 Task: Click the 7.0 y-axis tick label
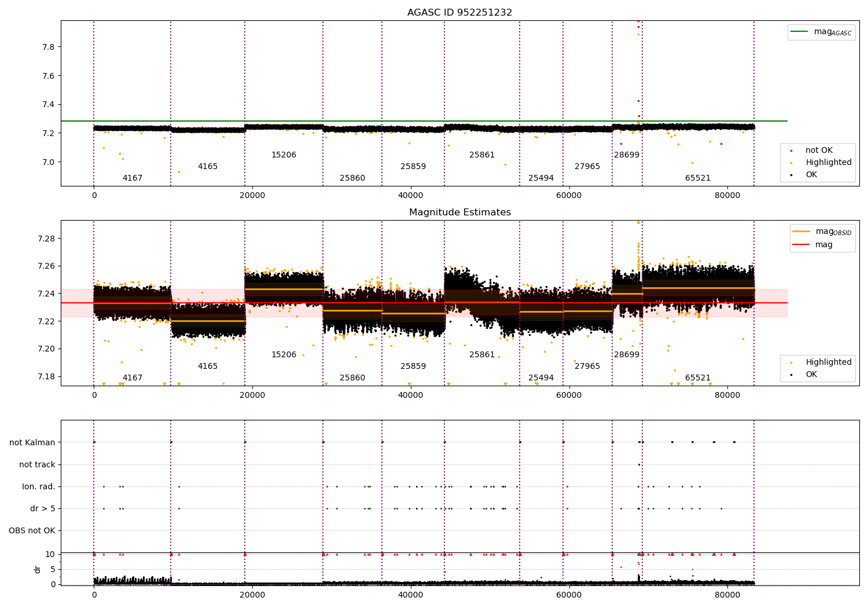tap(49, 162)
